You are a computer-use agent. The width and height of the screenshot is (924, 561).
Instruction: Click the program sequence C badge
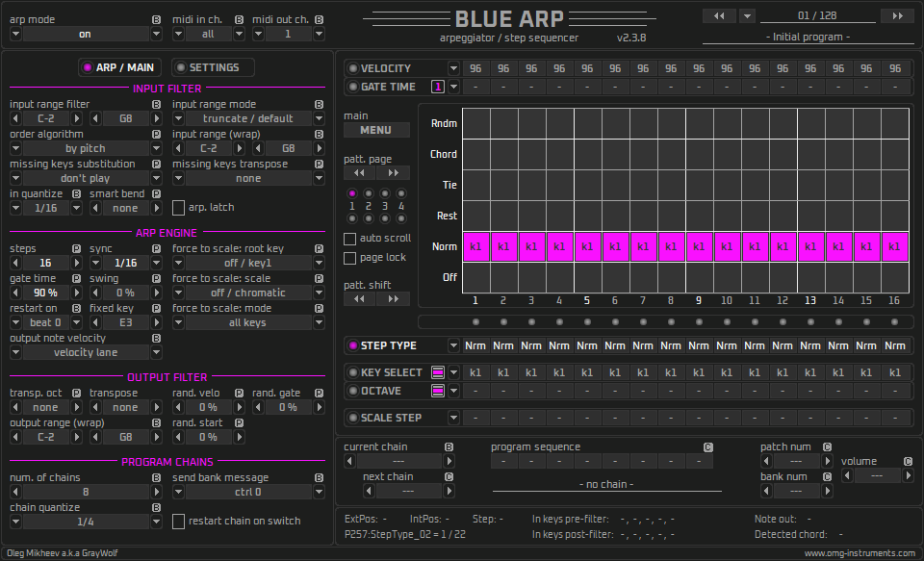[708, 447]
